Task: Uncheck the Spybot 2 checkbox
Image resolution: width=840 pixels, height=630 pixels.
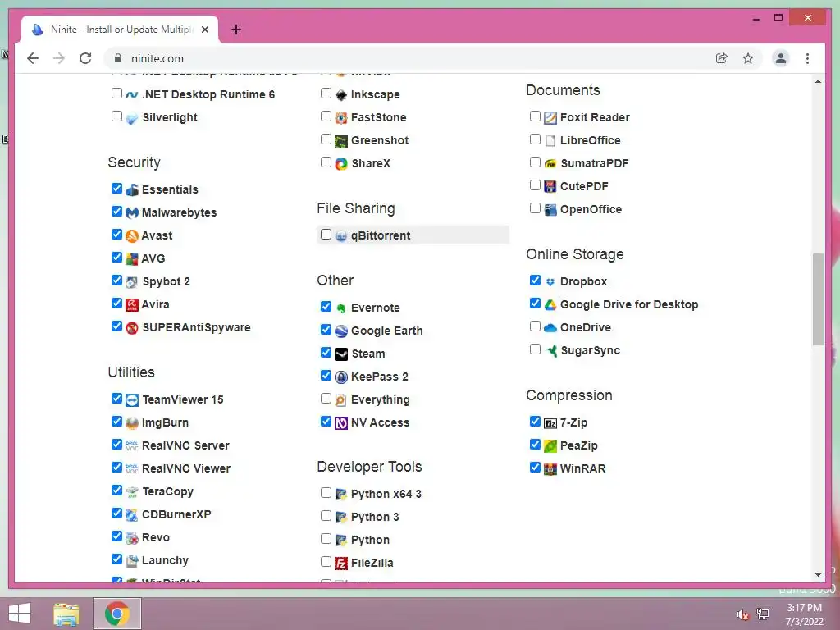Action: [x=116, y=281]
